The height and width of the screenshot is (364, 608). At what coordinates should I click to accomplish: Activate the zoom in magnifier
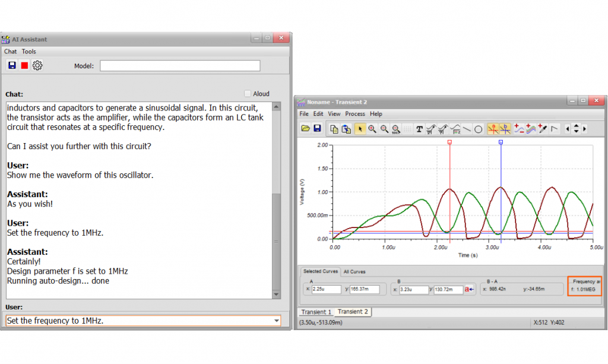372,129
